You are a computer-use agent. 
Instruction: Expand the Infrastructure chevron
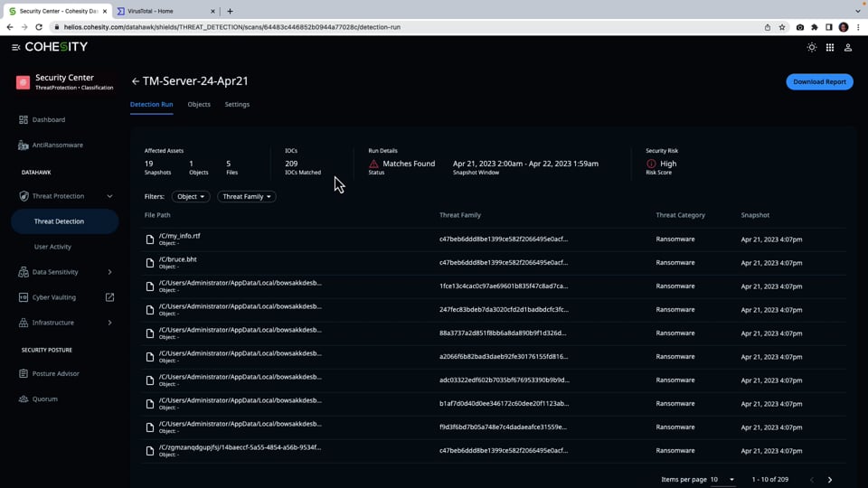coord(109,323)
